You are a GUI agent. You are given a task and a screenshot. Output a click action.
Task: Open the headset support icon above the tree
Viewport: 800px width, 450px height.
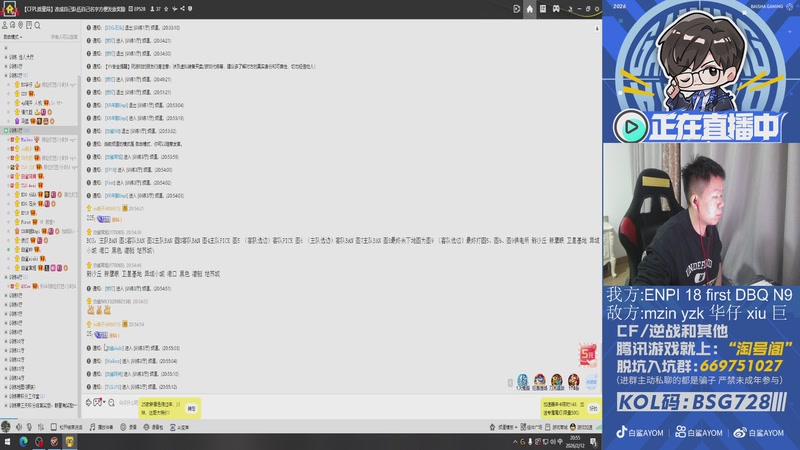13,25
